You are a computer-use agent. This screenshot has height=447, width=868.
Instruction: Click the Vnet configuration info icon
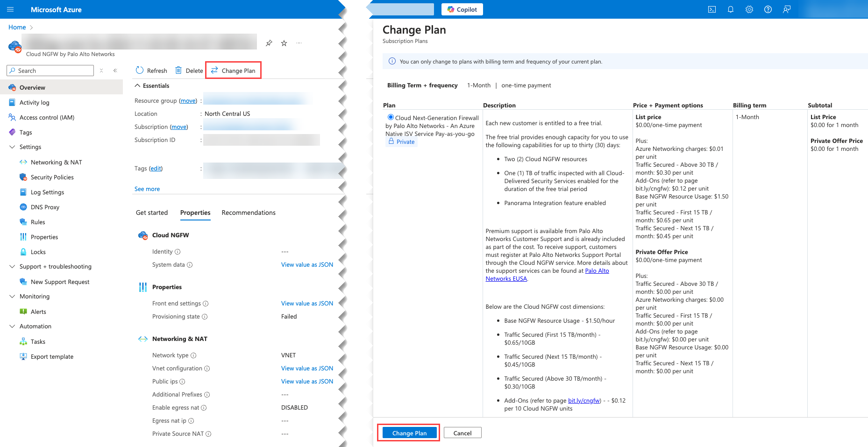click(x=207, y=369)
